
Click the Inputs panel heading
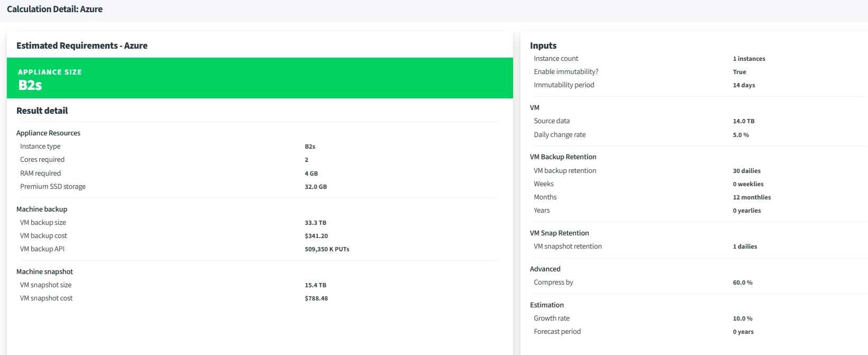(x=543, y=45)
